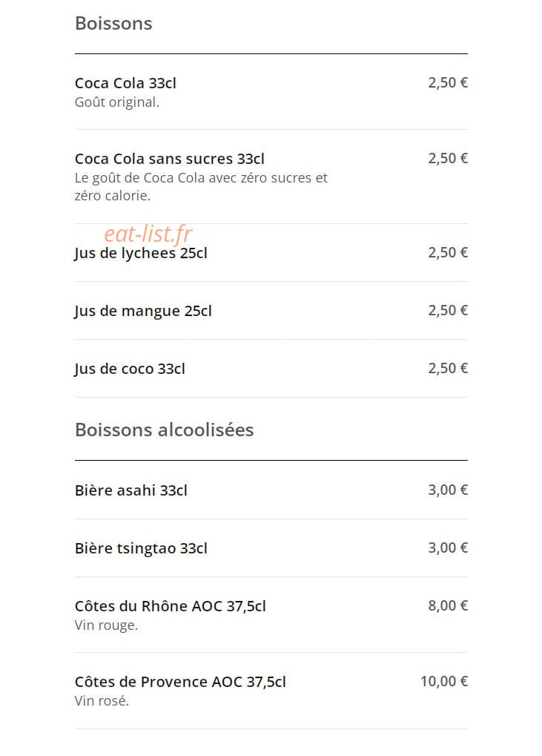Click the 8,00 € price
This screenshot has width=542, height=756.
tap(448, 605)
